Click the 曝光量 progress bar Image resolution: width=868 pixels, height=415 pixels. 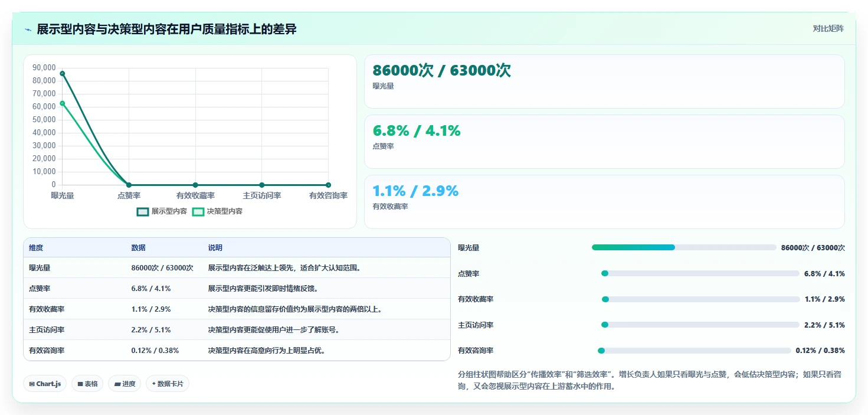684,247
